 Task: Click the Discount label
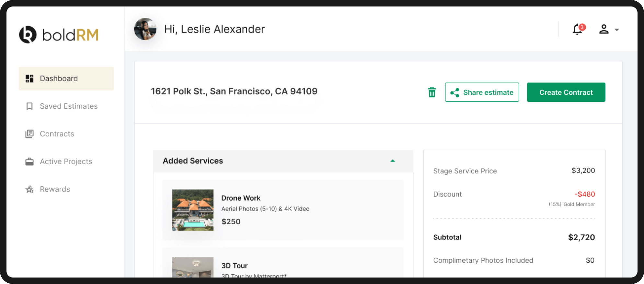click(x=447, y=194)
